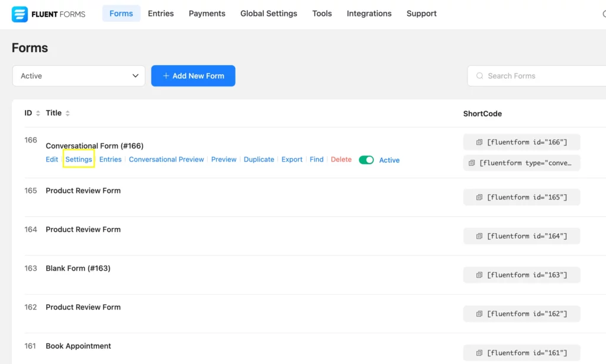Duplicate Conversational Form #166
This screenshot has height=364, width=606.
coord(259,160)
